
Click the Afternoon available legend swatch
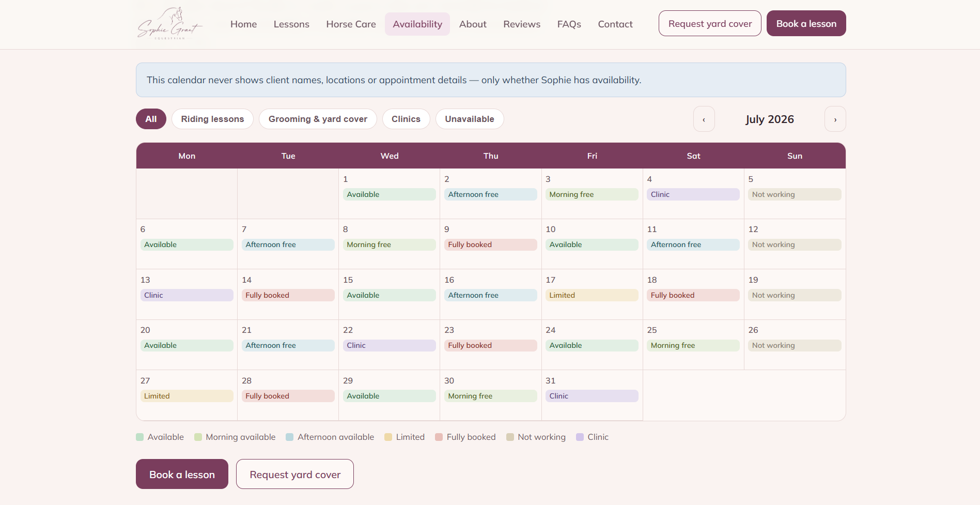289,437
